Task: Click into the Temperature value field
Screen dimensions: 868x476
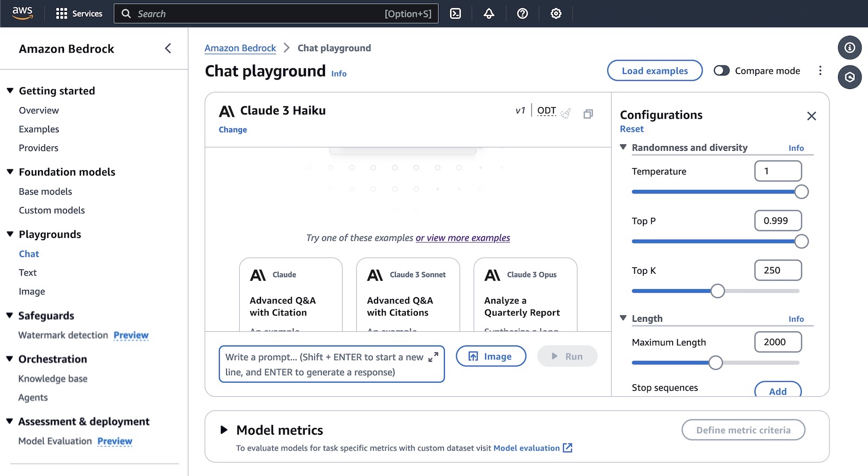Action: 777,171
